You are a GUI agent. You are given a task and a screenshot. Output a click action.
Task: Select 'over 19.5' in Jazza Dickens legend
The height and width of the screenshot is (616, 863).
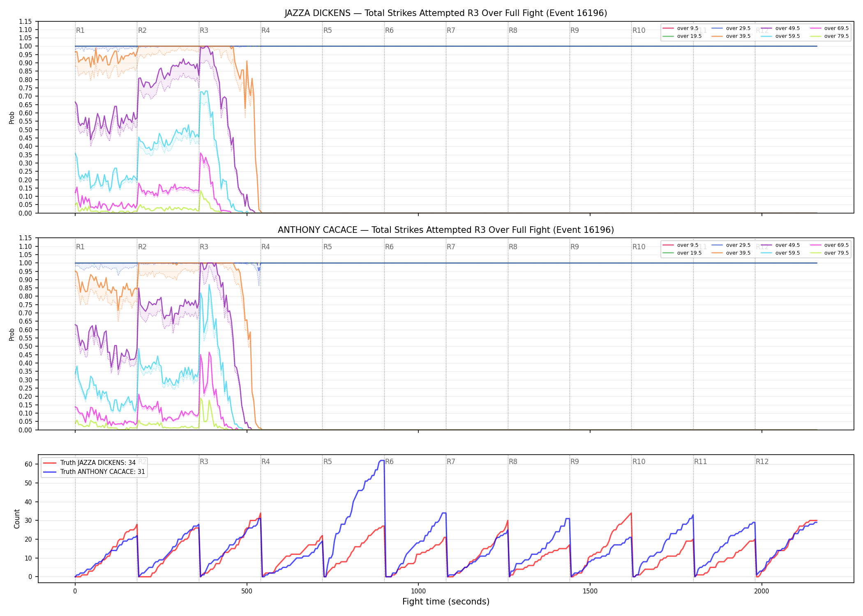coord(689,36)
